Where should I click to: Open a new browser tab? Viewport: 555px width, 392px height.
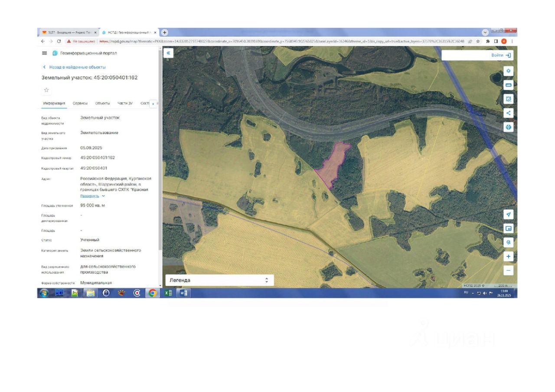click(164, 33)
